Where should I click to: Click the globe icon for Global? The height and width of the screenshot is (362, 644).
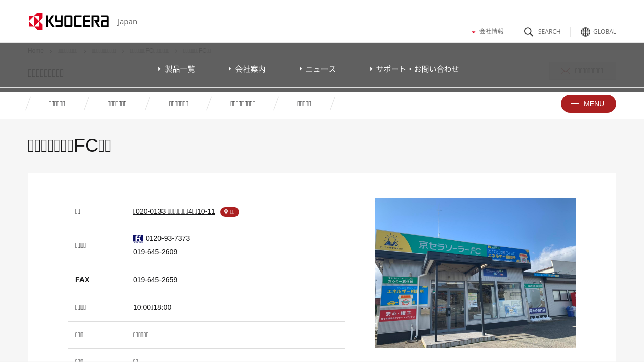click(585, 32)
